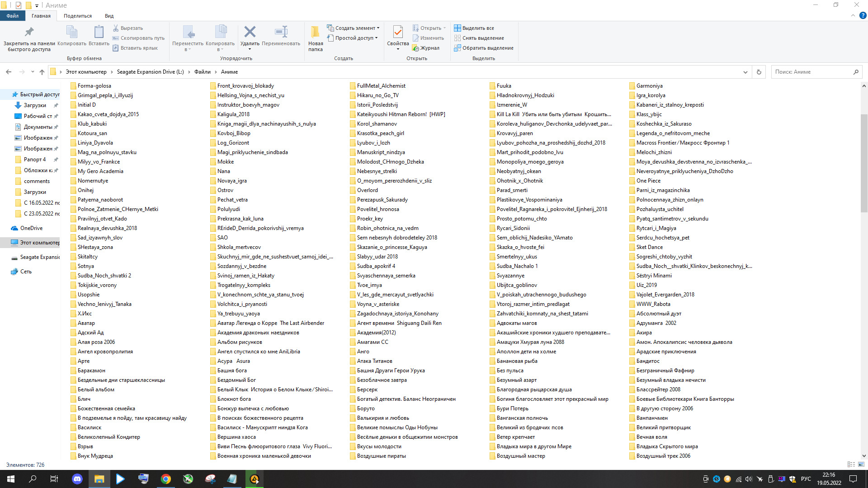Click the refresh button beside address bar
The height and width of the screenshot is (488, 868).
coord(759,72)
